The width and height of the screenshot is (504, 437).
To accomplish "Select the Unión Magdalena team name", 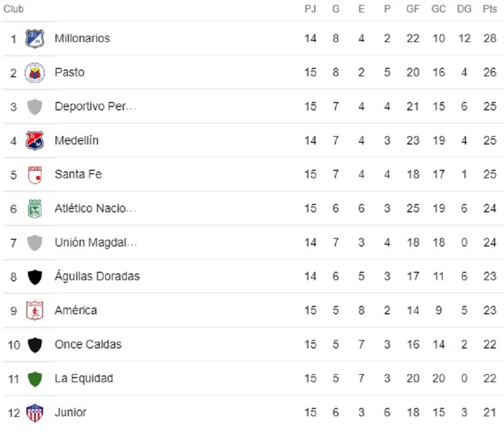I will 95,243.
